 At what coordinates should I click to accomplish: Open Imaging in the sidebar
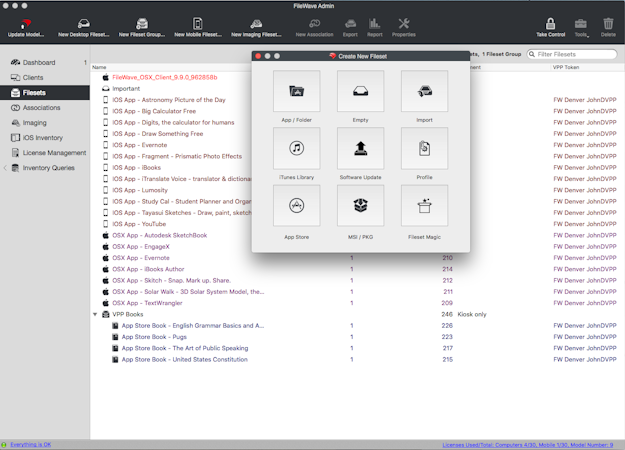[34, 123]
